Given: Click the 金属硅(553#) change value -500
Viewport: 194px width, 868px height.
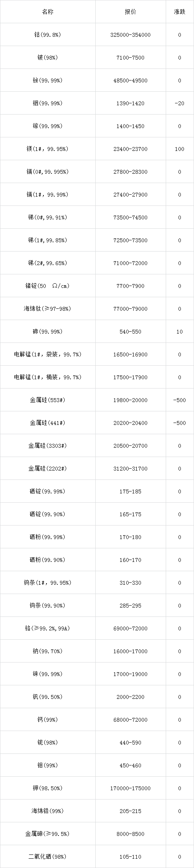Looking at the screenshot, I should tap(180, 400).
